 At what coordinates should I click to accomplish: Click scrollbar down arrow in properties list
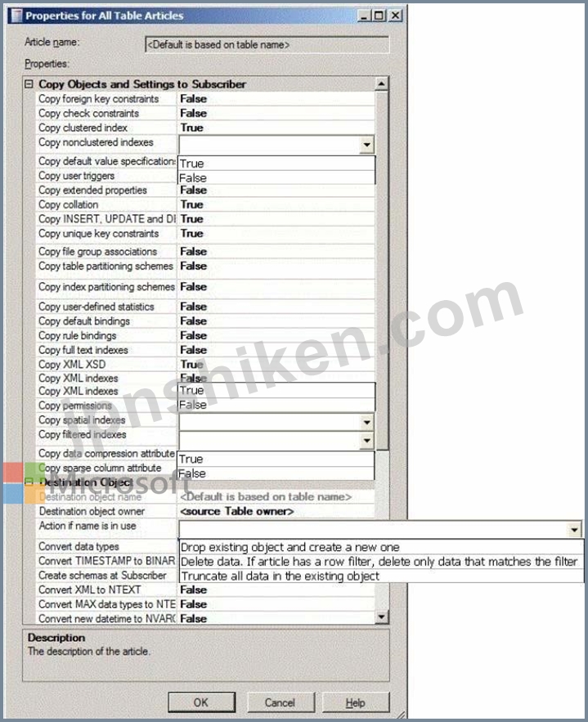coord(381,617)
